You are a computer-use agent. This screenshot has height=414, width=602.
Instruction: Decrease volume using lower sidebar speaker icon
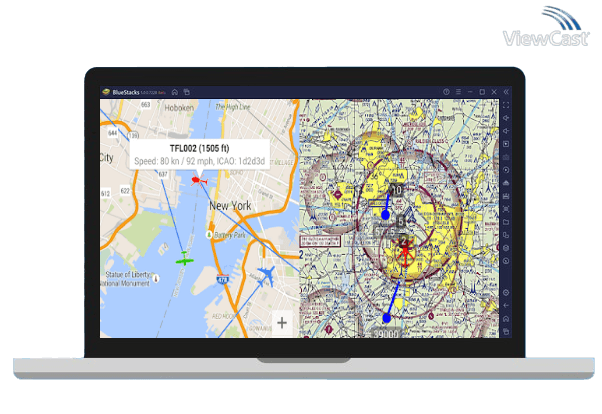[506, 131]
